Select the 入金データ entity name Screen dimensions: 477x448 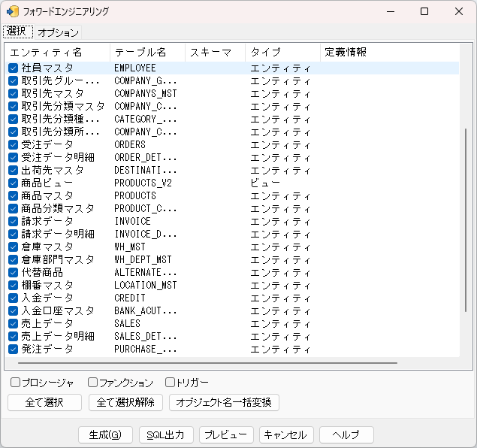pos(47,298)
